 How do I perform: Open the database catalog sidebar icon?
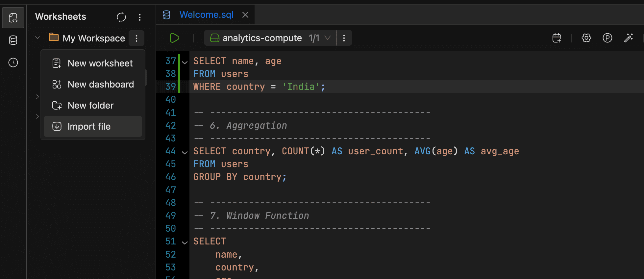point(13,40)
